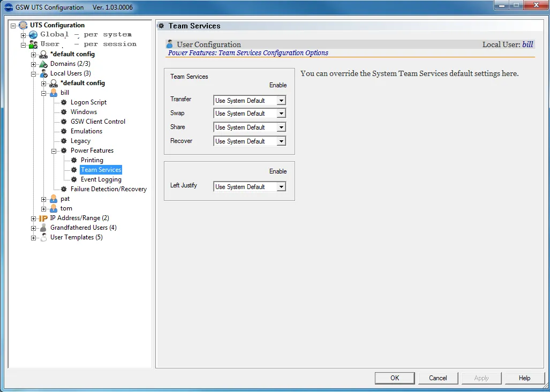This screenshot has width=550, height=392.
Task: Click the tom user icon
Action: (x=54, y=209)
